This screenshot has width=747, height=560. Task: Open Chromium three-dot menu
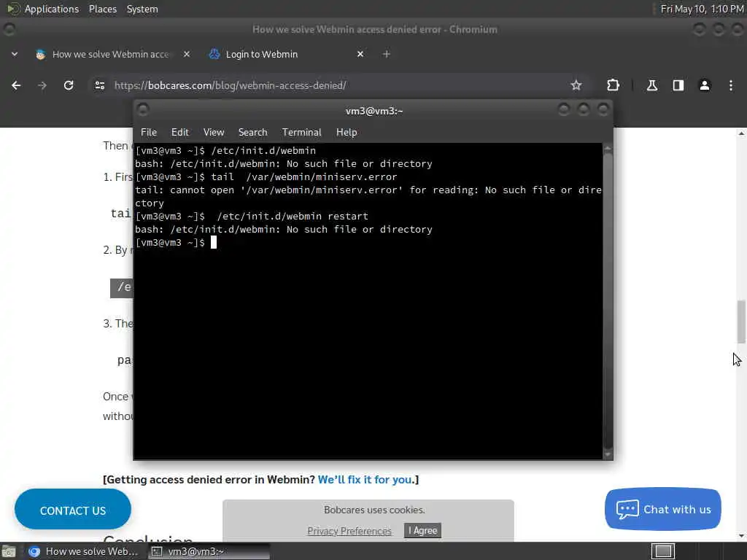731,85
